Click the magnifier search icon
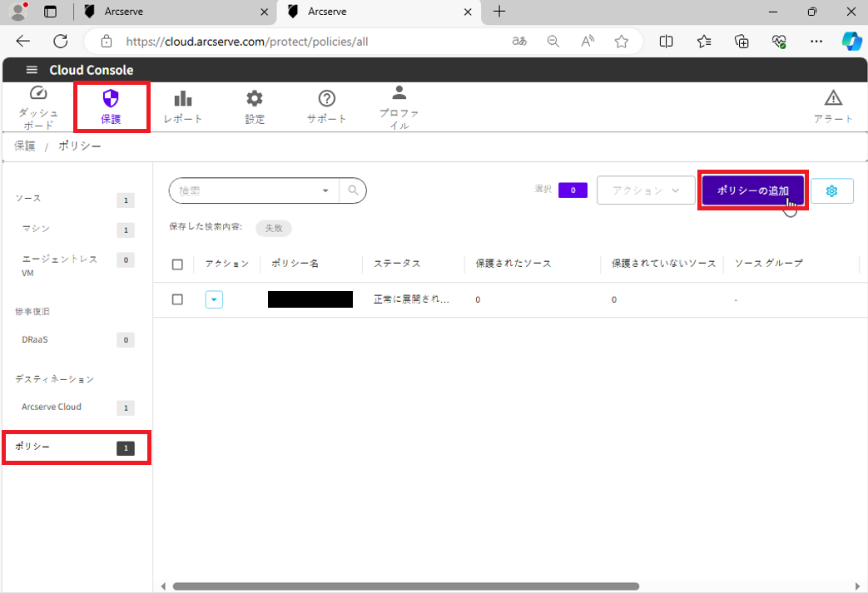868x593 pixels. click(353, 190)
